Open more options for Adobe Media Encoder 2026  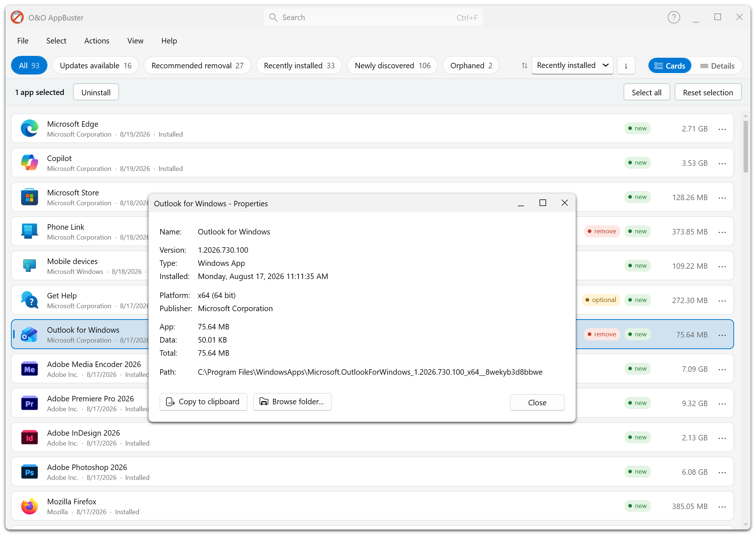(x=722, y=369)
